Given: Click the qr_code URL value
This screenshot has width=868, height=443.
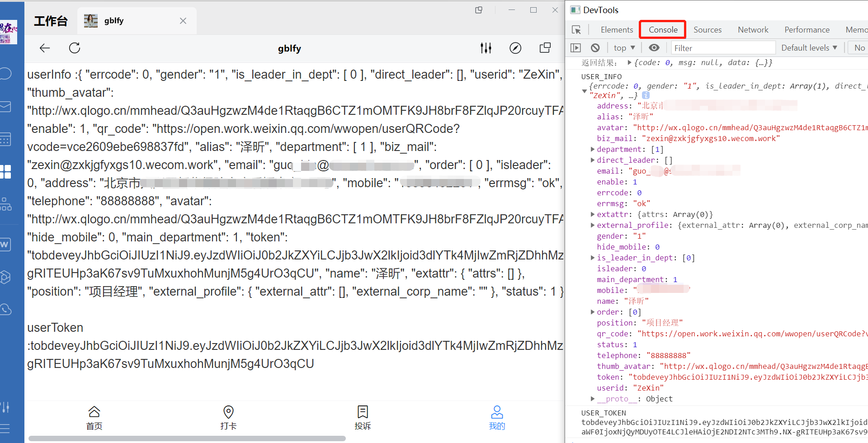Looking at the screenshot, I should click(753, 334).
